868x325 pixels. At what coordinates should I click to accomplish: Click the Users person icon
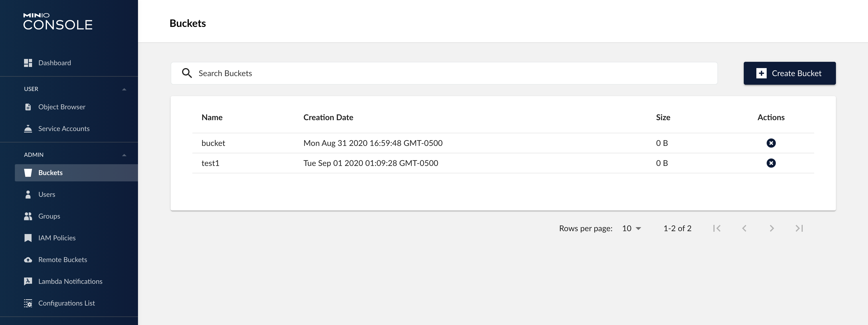[28, 195]
